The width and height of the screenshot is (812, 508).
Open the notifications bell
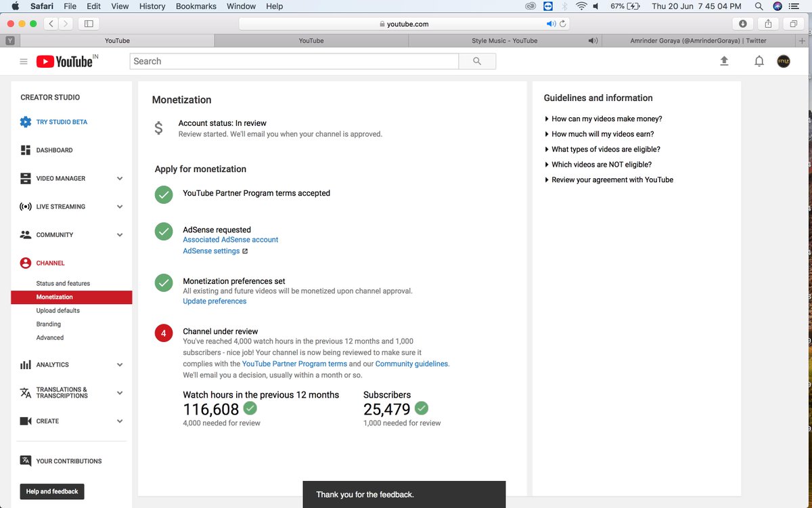[759, 61]
